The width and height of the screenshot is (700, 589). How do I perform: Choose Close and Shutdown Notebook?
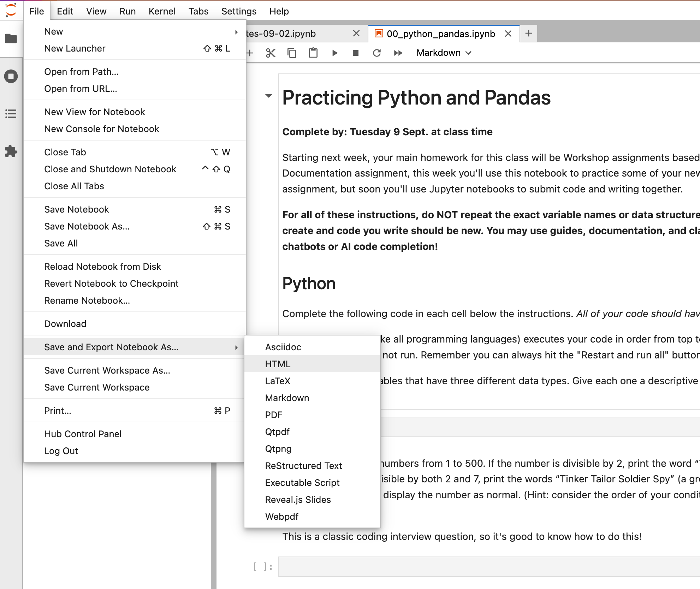pos(135,169)
